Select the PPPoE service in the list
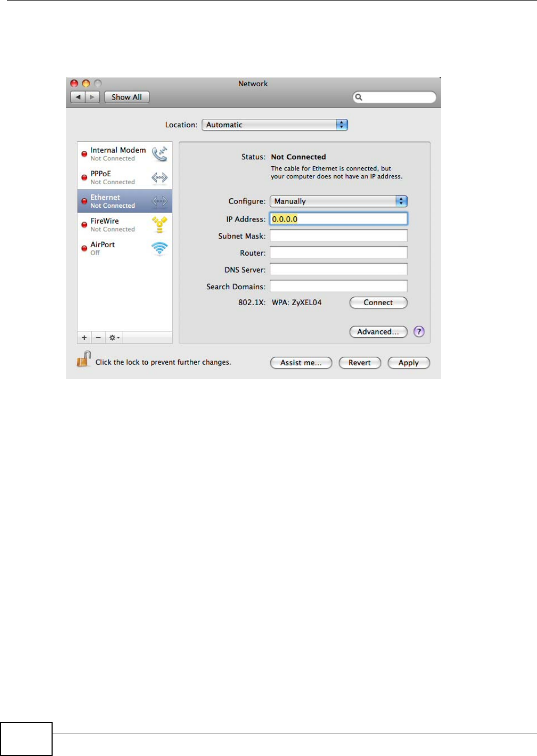Viewport: 537px width, 756px height. [x=125, y=178]
